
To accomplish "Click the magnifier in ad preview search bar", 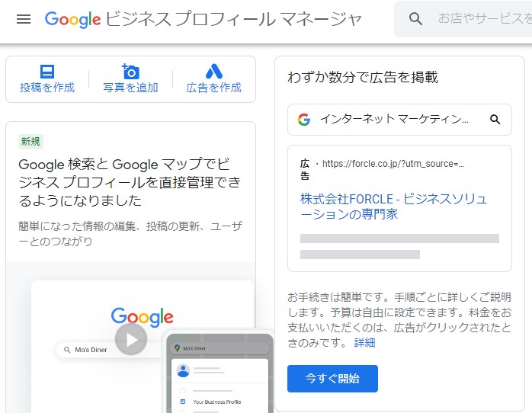I will tap(495, 120).
